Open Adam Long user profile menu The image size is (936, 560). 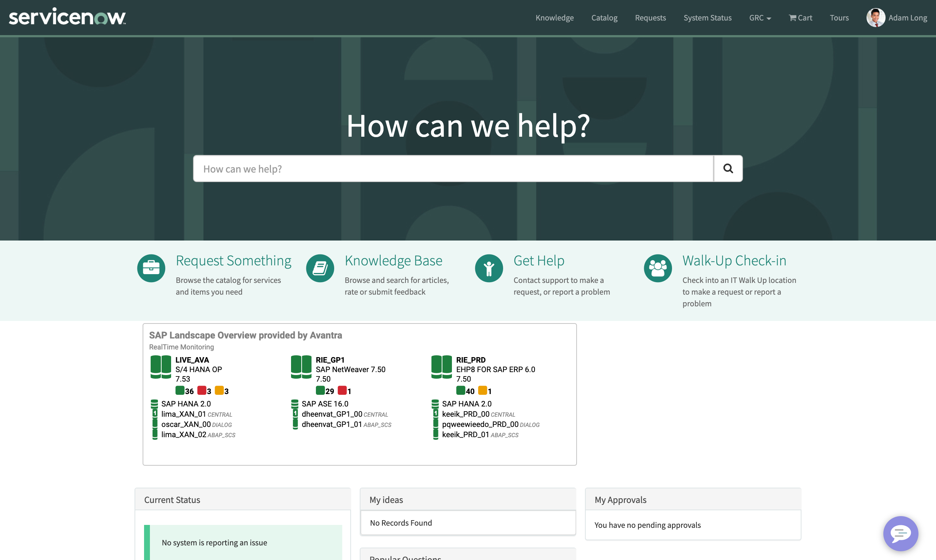[897, 18]
